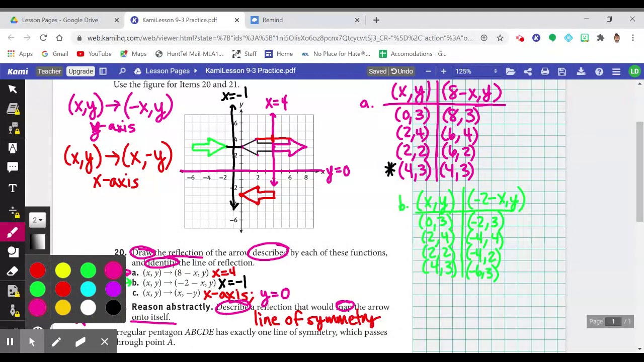Bookmark this page with the star
The width and height of the screenshot is (644, 362).
click(x=500, y=38)
